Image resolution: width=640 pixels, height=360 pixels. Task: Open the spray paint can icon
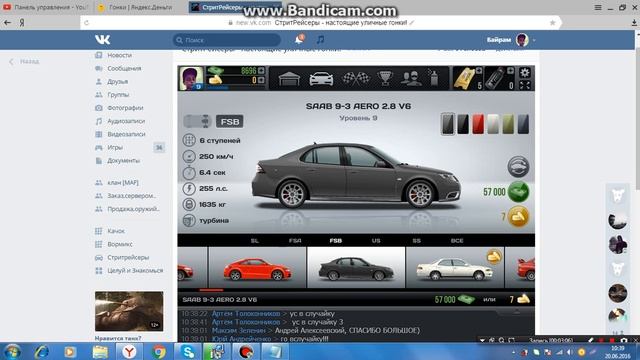click(x=434, y=78)
